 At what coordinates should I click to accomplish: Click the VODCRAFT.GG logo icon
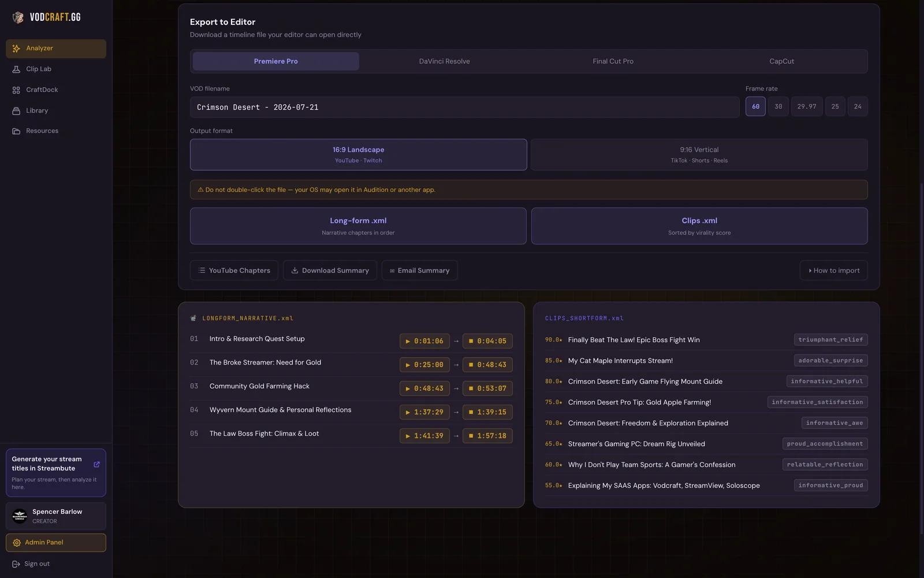coord(18,17)
